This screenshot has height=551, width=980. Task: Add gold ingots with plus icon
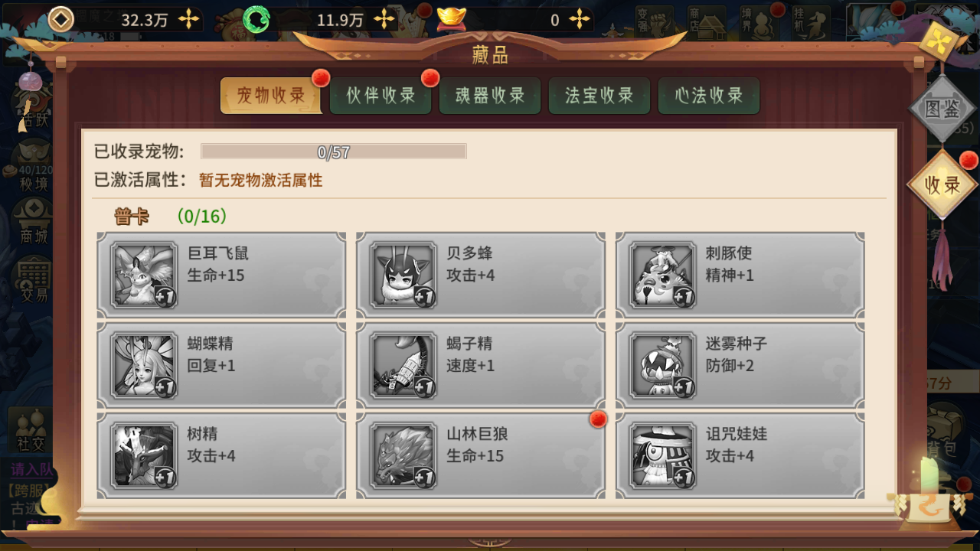tap(580, 20)
